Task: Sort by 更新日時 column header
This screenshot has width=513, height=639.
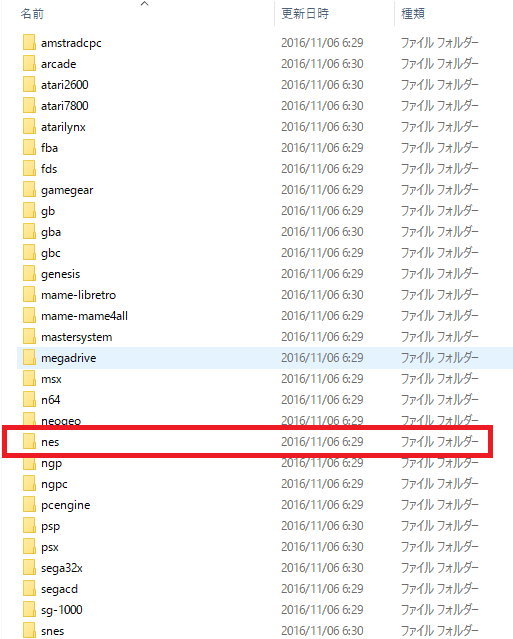Action: 305,14
